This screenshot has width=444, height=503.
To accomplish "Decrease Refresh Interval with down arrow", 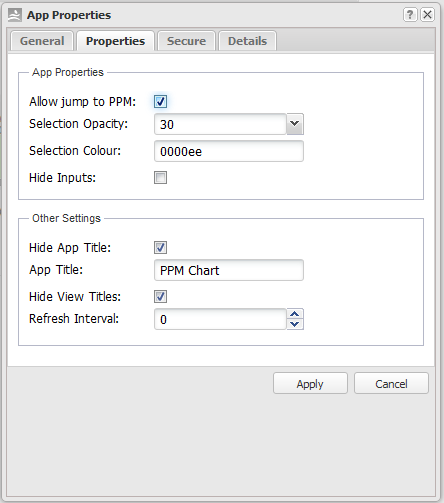I will pyautogui.click(x=295, y=324).
